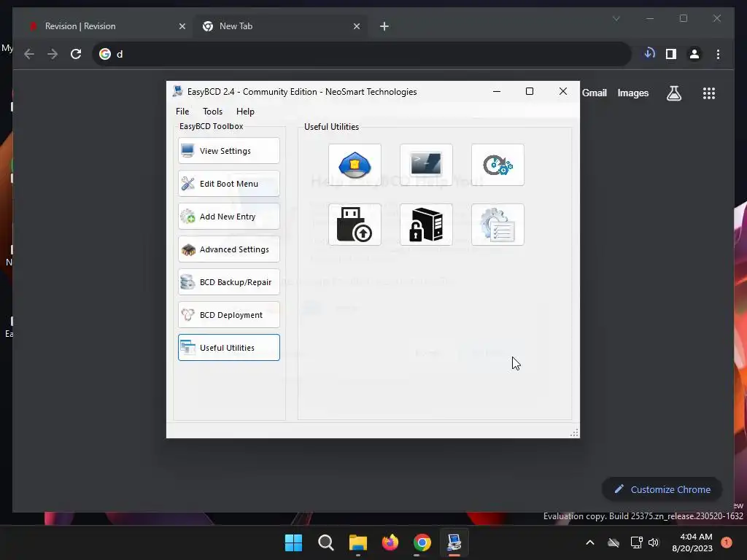Close the Revision browser tab
Viewport: 747px width, 560px height.
click(182, 26)
